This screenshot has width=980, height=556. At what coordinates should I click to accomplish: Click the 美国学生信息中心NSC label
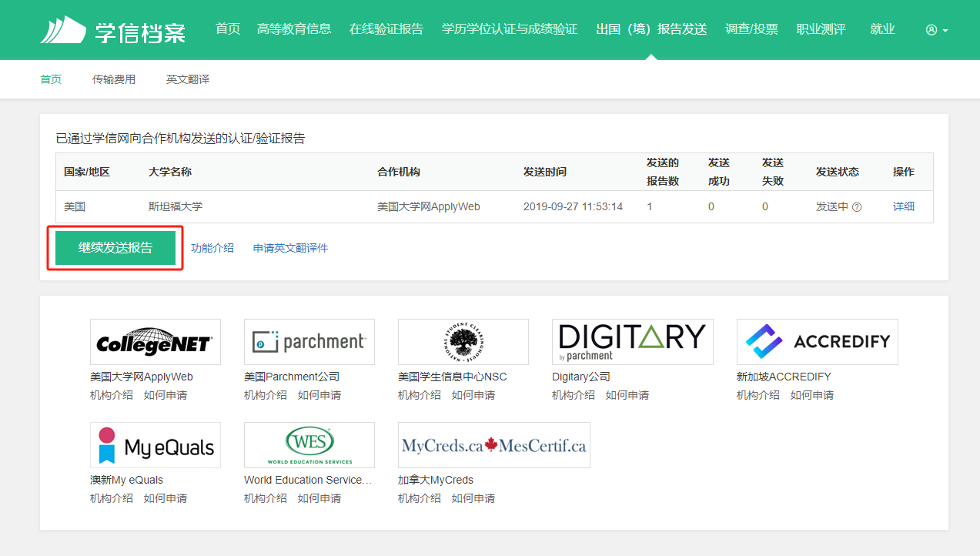point(453,377)
